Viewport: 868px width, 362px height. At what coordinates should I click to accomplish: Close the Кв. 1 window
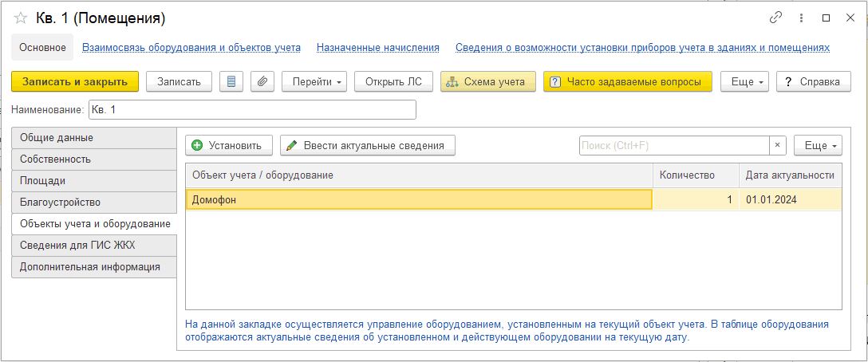[x=850, y=18]
